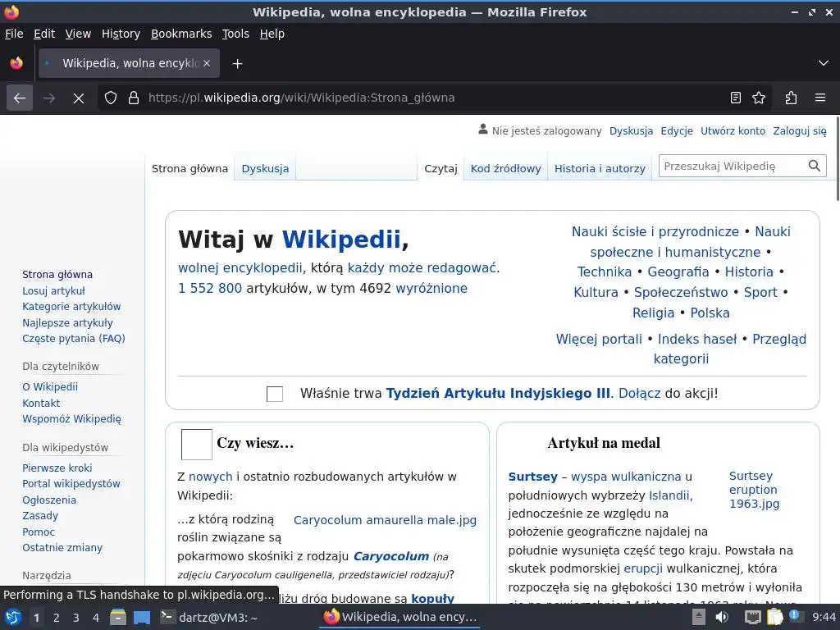Click the blue desktop icon in taskbar

tap(142, 617)
